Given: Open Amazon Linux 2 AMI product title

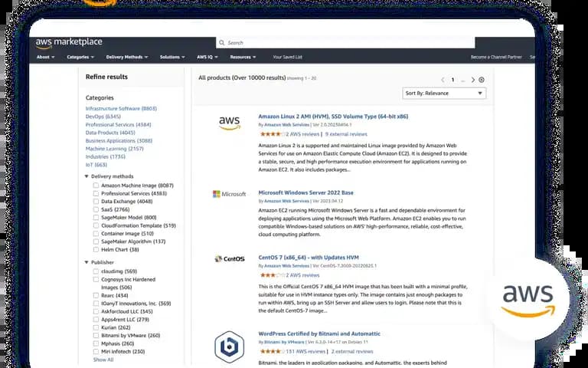Looking at the screenshot, I should [x=333, y=117].
